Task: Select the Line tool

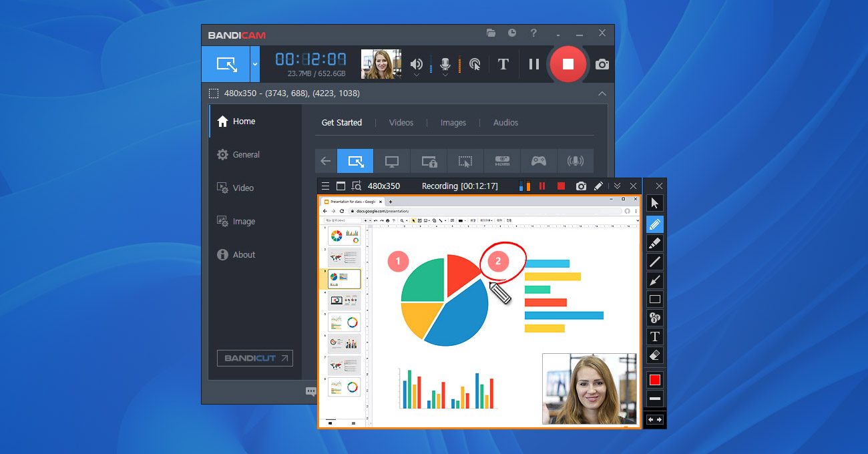Action: [655, 262]
